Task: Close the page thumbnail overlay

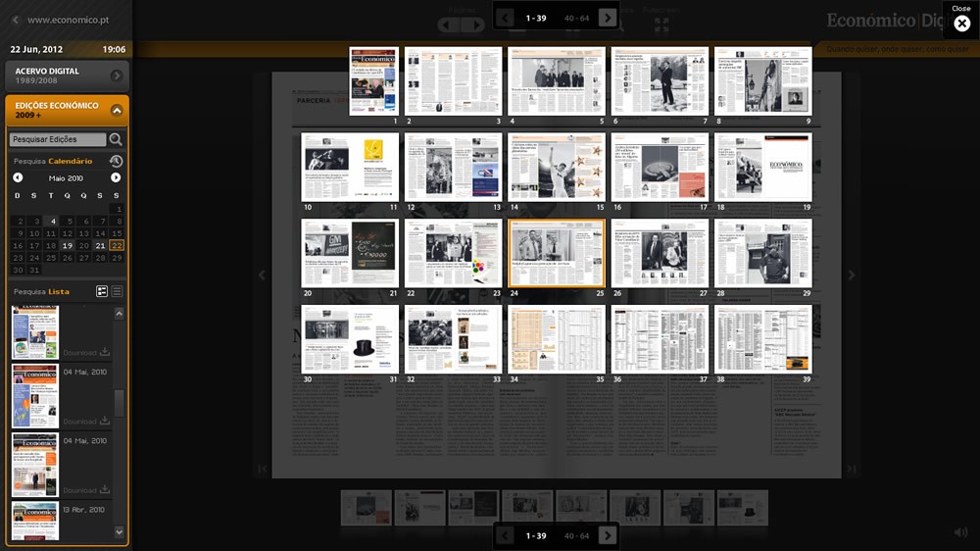Action: (x=962, y=24)
